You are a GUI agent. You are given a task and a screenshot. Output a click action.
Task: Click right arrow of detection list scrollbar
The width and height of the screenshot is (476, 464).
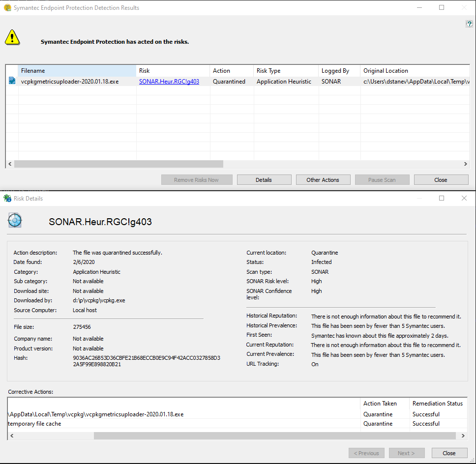click(465, 164)
